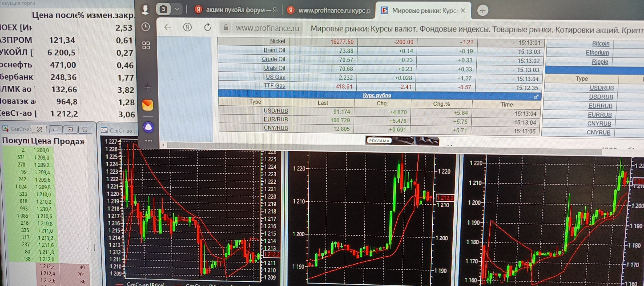This screenshot has height=286, width=644.
Task: Click the ask price 1 212,4 in order book
Action: [x=47, y=273]
